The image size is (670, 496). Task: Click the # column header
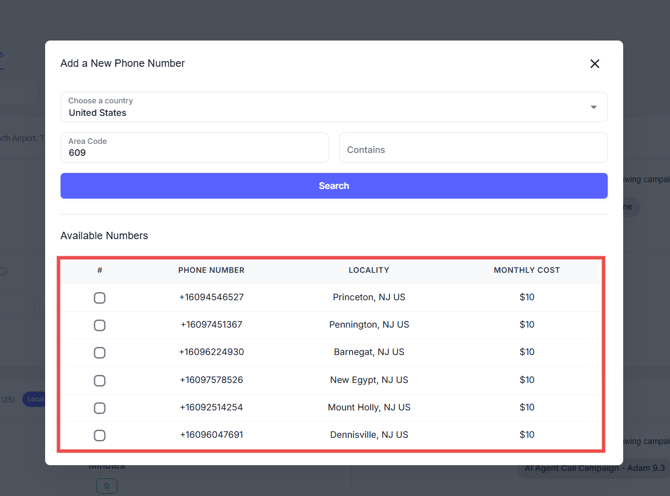[x=100, y=270]
